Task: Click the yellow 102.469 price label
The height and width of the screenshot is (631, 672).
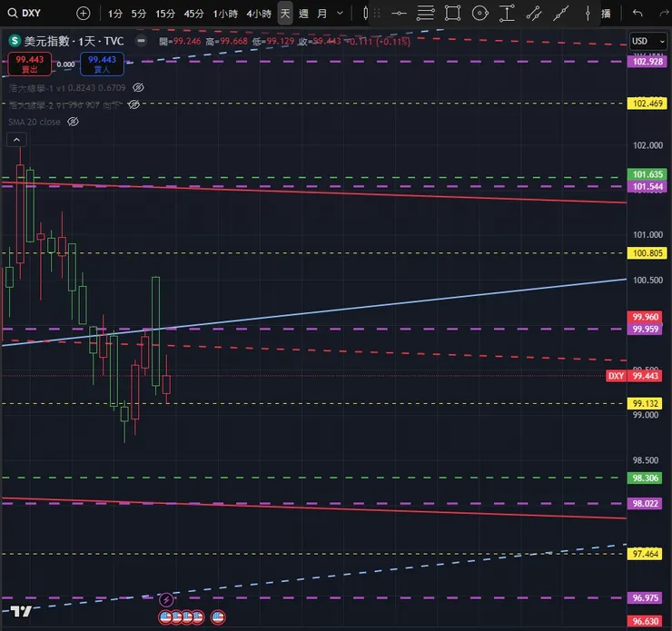Action: coord(647,104)
